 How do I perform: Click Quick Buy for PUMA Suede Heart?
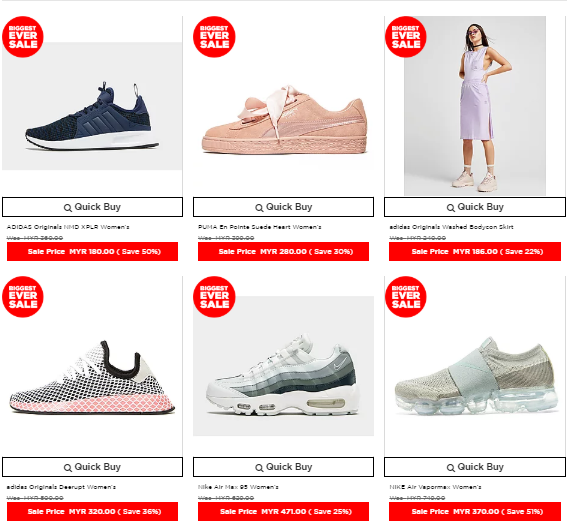click(x=283, y=207)
